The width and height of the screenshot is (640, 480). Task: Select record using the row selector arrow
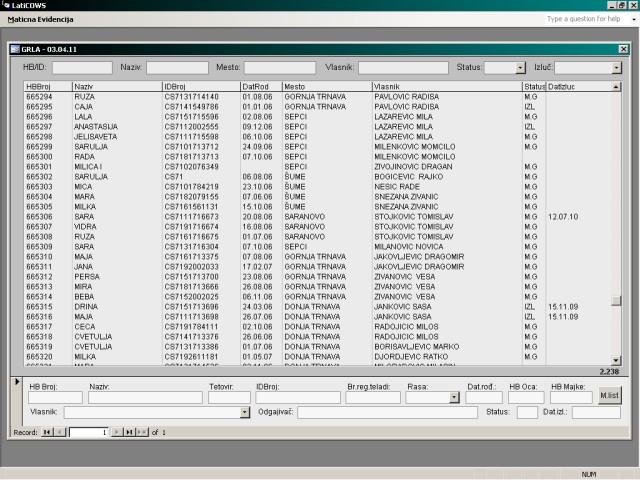(x=14, y=381)
